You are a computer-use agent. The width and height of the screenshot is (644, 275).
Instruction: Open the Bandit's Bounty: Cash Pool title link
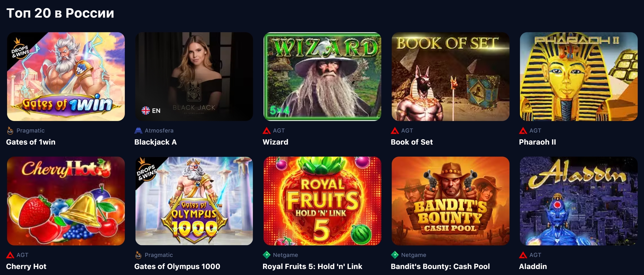click(x=440, y=266)
